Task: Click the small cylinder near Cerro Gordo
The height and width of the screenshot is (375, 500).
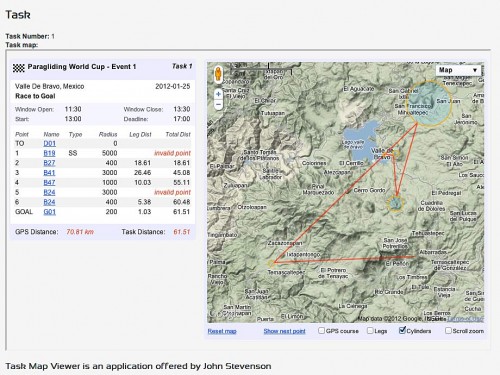Action: pos(395,204)
